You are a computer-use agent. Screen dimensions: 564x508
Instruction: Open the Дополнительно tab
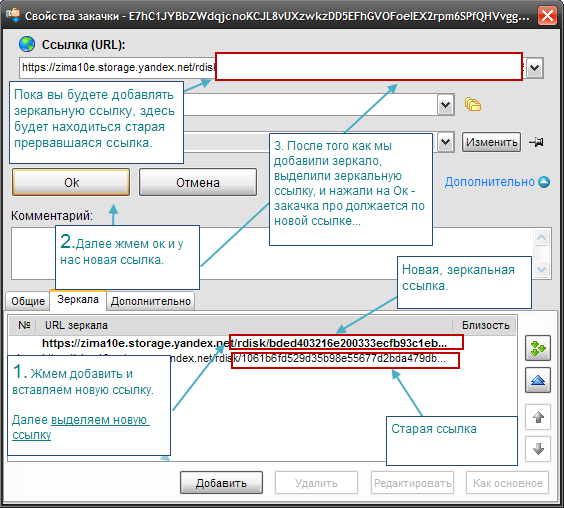pyautogui.click(x=151, y=301)
